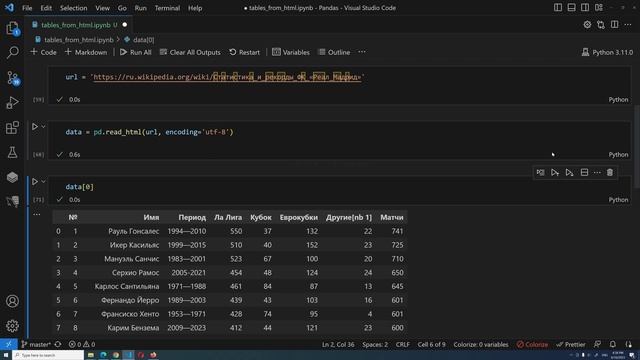Split the editor right icon
The width and height of the screenshot is (640, 360).
coord(614,25)
